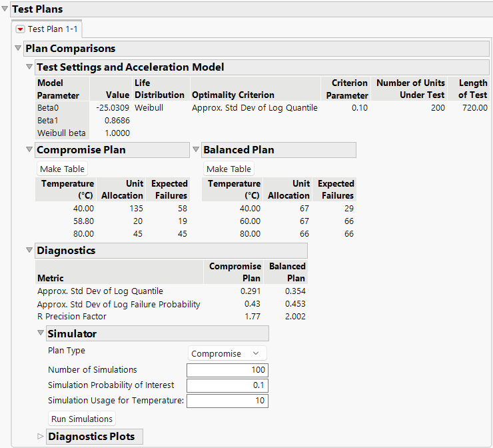Click Compromise Plan unit allocation 135

pos(136,209)
